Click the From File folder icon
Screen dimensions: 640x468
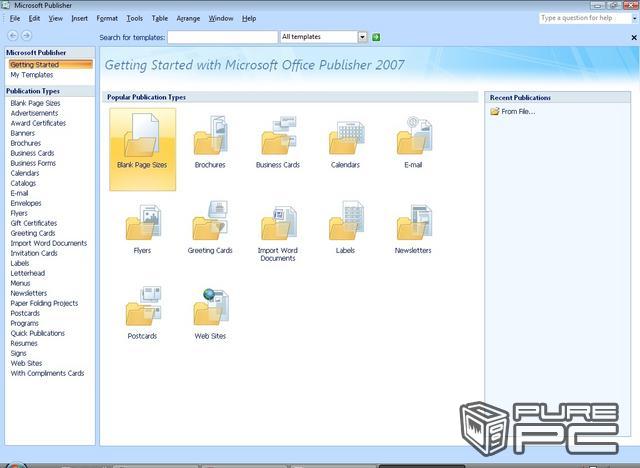[495, 111]
